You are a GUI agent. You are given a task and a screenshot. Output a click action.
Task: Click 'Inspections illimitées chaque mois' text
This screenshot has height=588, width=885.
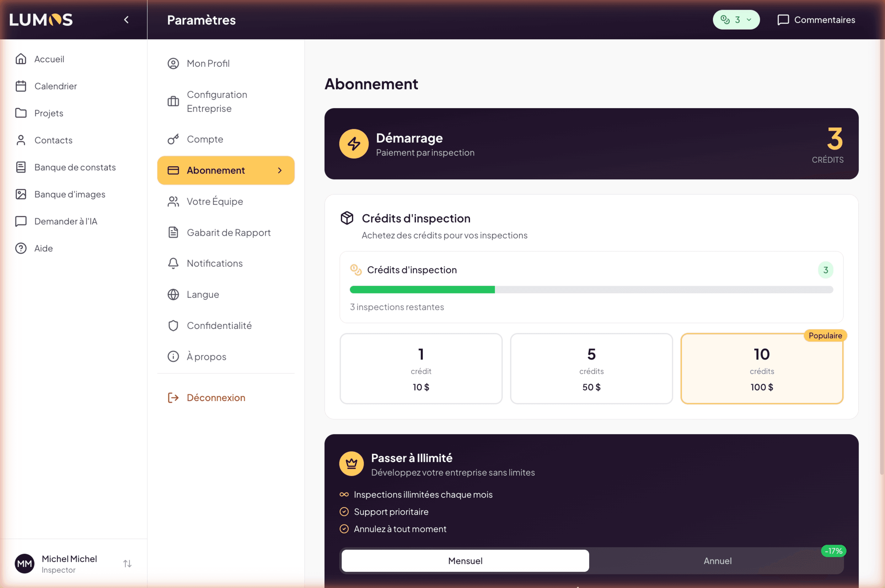tap(423, 494)
